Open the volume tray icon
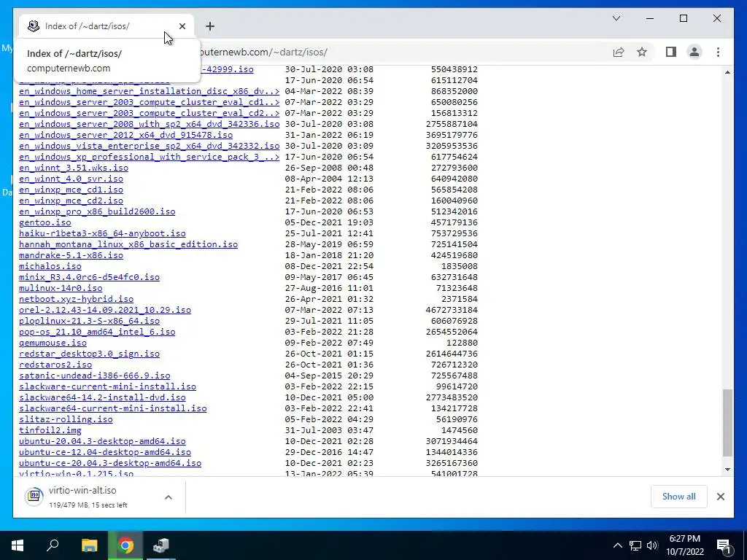 coord(652,545)
